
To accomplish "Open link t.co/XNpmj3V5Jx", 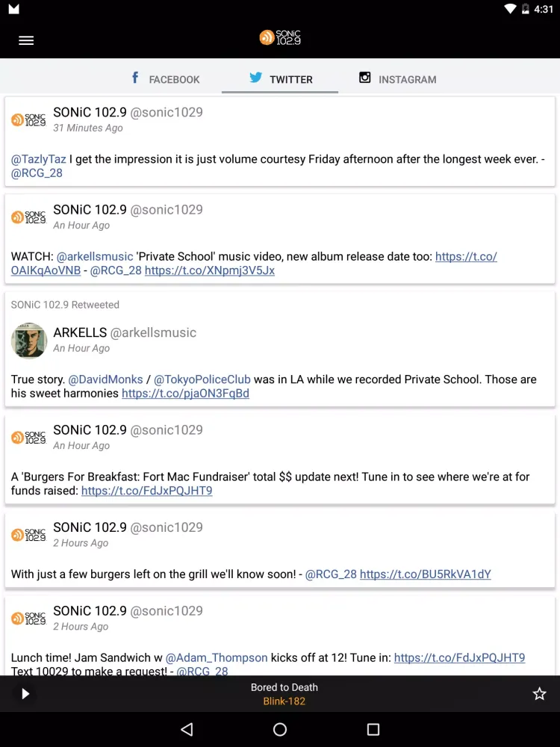I will 210,270.
